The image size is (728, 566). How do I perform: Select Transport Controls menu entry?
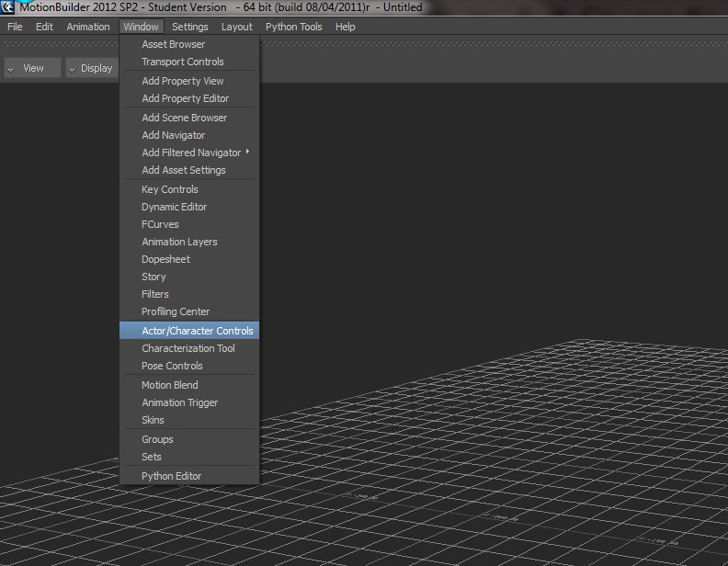189,62
